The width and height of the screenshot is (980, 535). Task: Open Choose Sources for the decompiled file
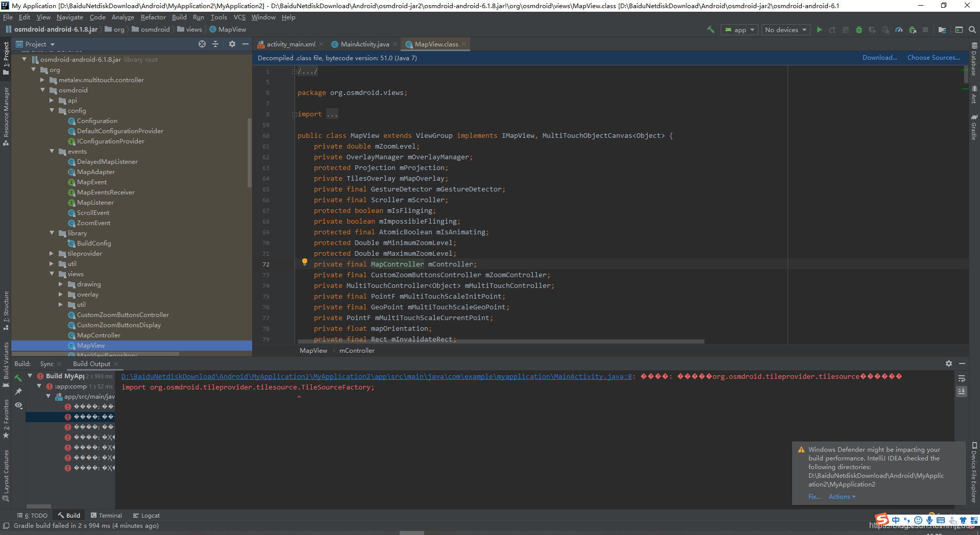coord(933,57)
